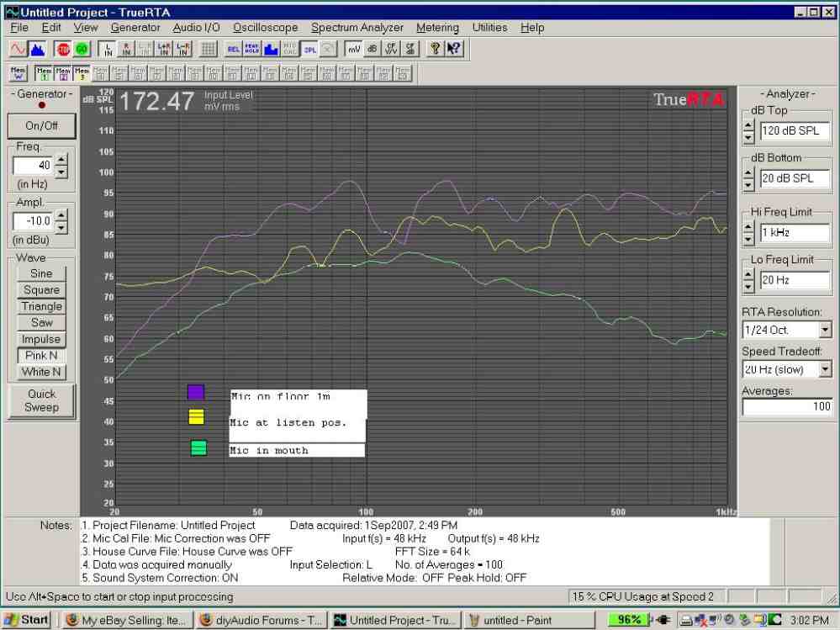Click the red STOP toolbar icon
This screenshot has width=840, height=630.
click(63, 50)
